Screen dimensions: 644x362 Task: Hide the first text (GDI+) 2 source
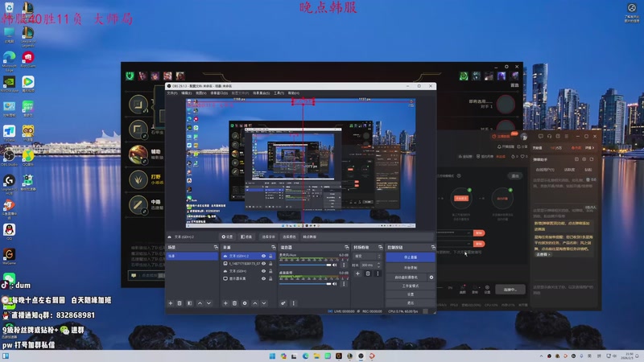pos(263,256)
